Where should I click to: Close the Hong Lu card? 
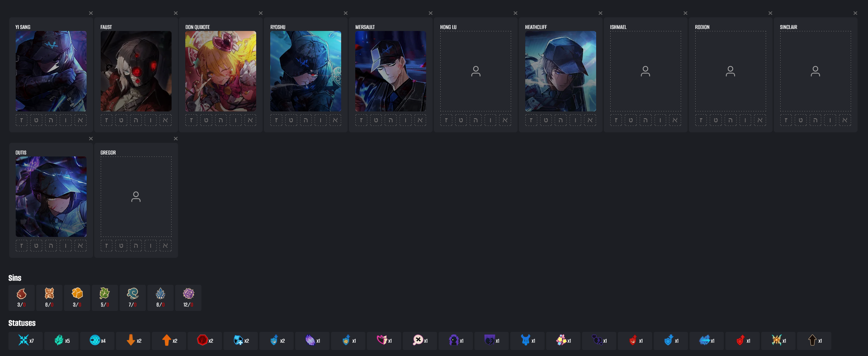point(516,13)
